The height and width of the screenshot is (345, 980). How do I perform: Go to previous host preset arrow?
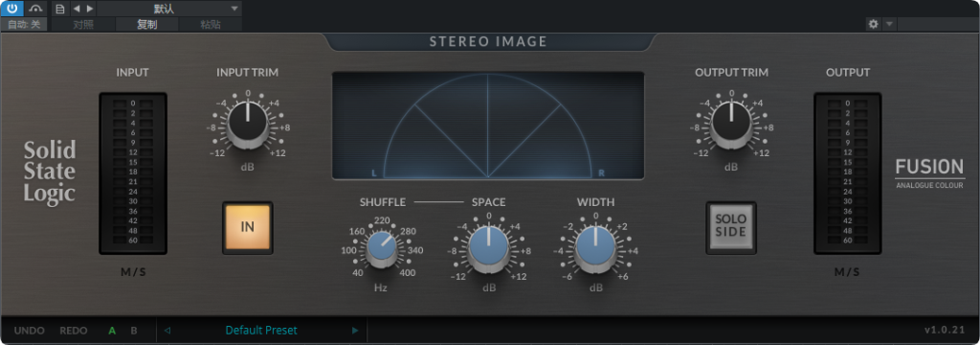(x=77, y=9)
